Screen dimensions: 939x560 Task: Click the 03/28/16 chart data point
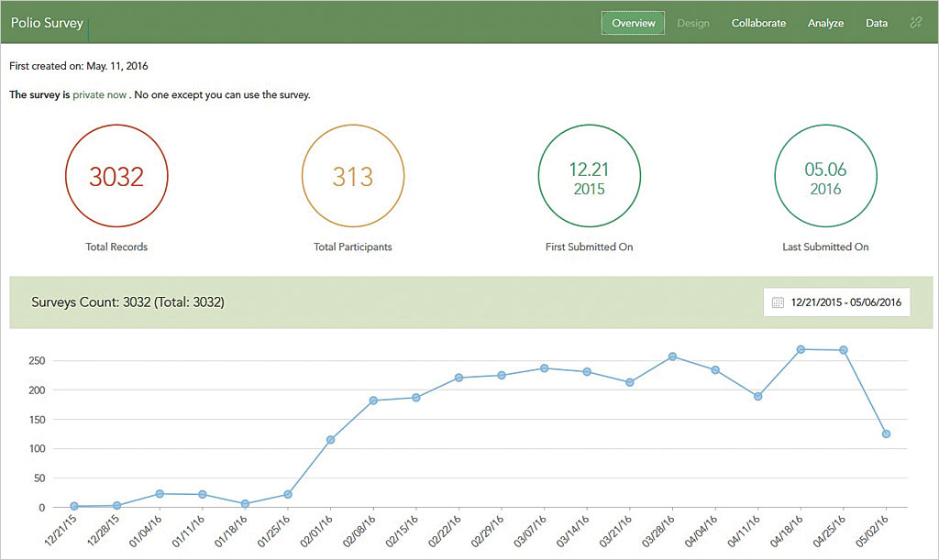672,357
